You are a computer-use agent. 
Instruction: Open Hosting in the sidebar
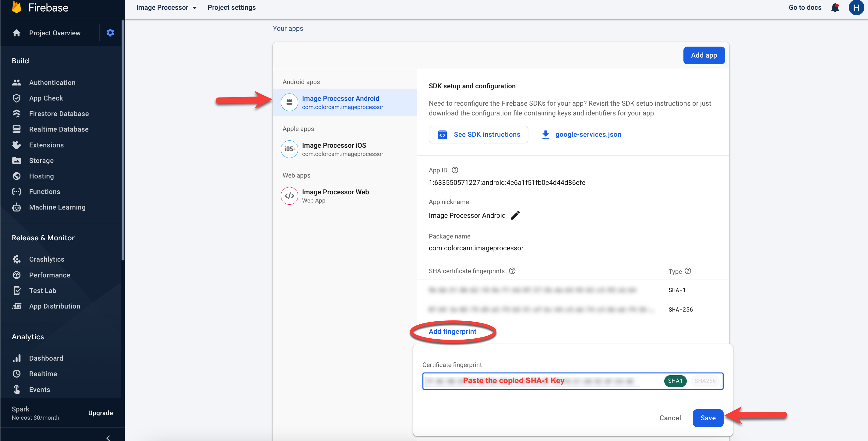(x=41, y=176)
